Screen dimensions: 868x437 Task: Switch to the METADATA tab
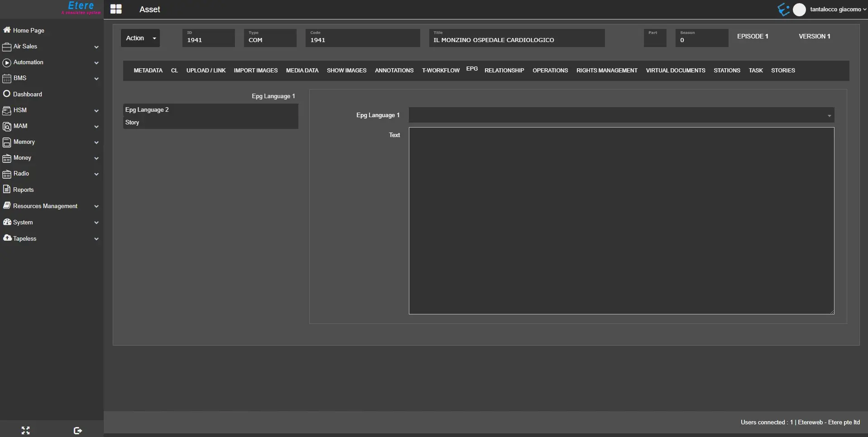148,71
